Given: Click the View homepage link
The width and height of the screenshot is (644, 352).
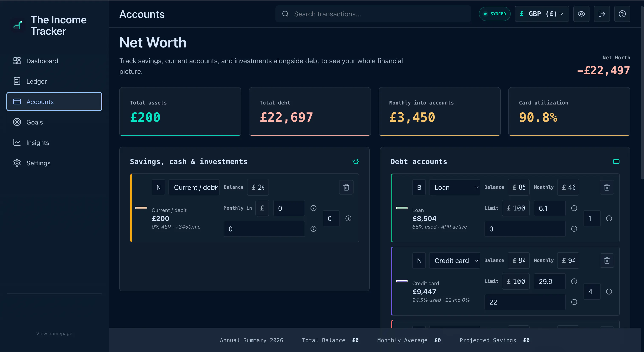Looking at the screenshot, I should 54,333.
